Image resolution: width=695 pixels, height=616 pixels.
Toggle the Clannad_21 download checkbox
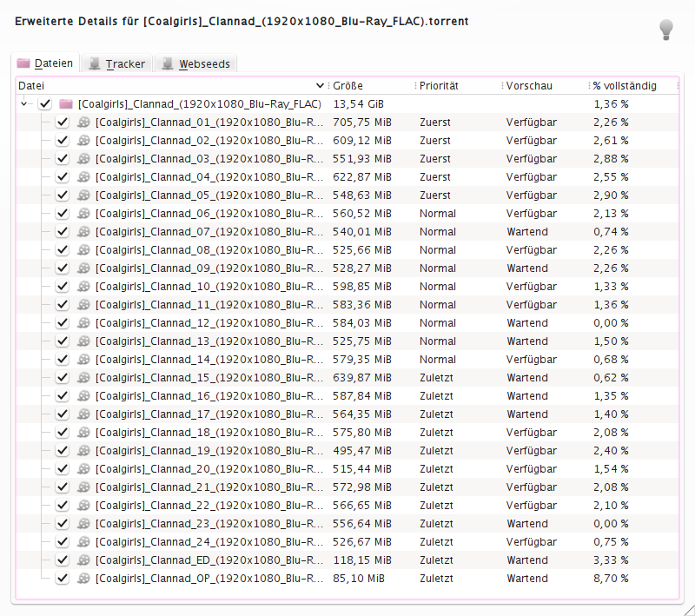pyautogui.click(x=62, y=487)
